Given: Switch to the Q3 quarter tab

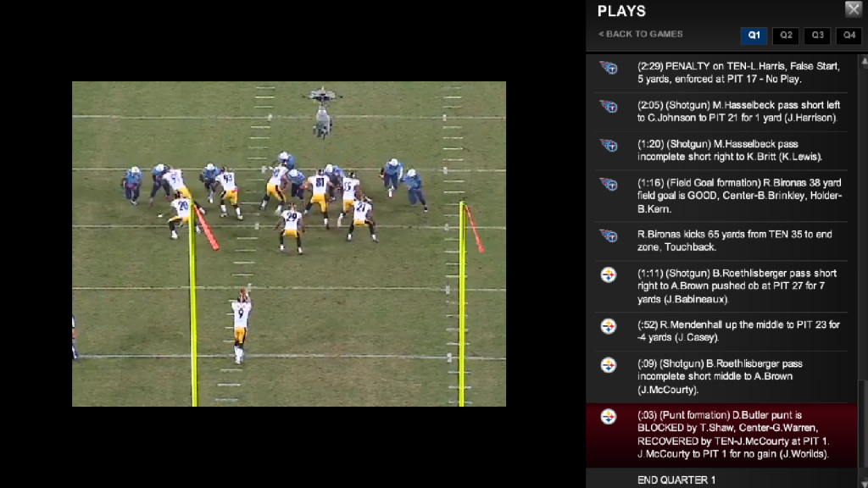Looking at the screenshot, I should [x=817, y=36].
